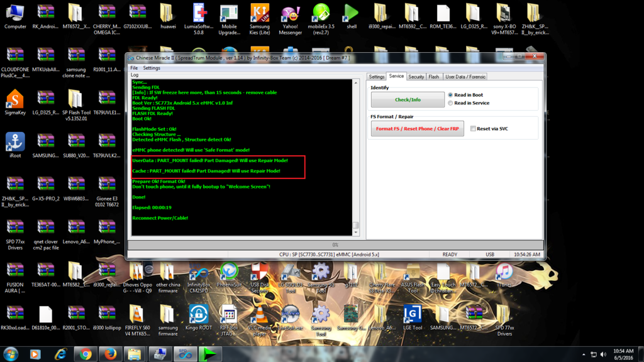Viewport: 644px width, 362px height.
Task: Select the SigmaKey desktop icon
Action: coord(15,102)
